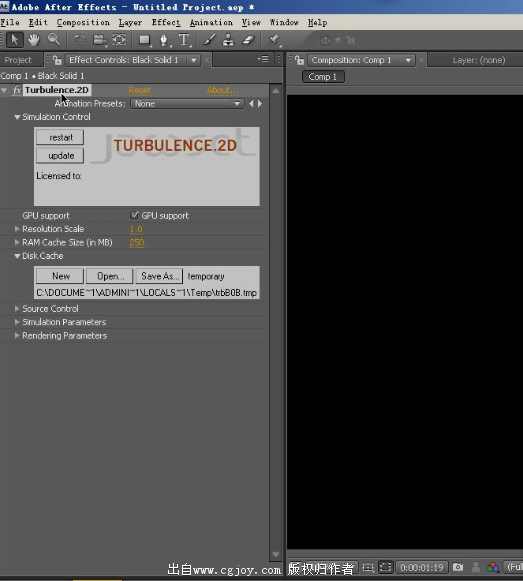Open show channel color circles icon
Viewport: 523px width, 581px height.
pyautogui.click(x=493, y=567)
